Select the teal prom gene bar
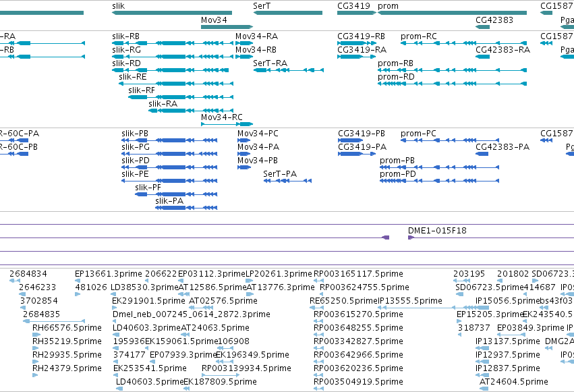574x392 pixels. 452,13
